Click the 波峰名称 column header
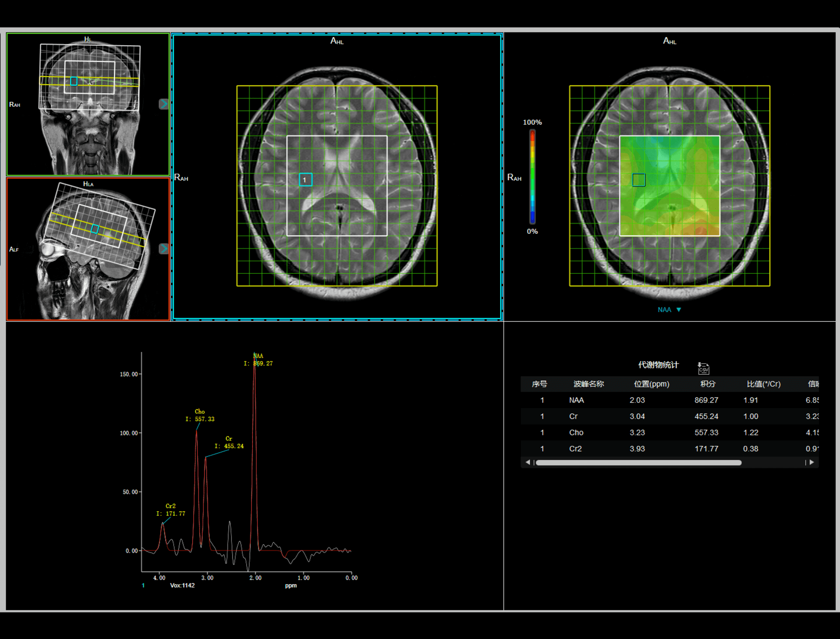Viewport: 840px width, 639px height. point(588,384)
